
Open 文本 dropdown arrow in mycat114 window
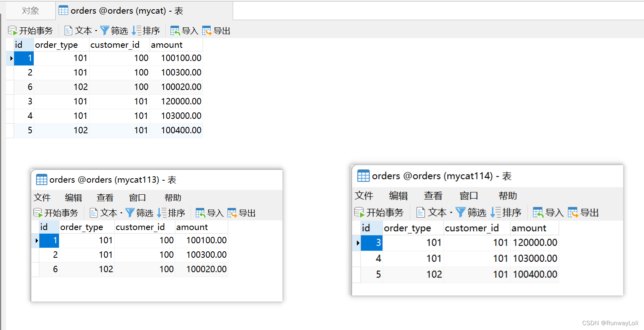451,212
